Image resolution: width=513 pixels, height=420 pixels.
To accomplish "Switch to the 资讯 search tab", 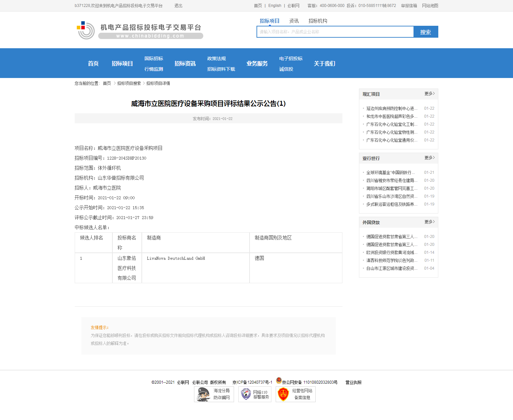I will [x=294, y=21].
